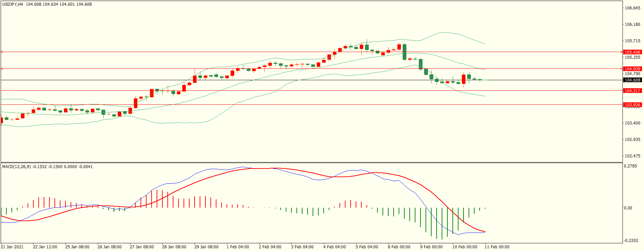Click the -0.2202 MACD scale value
644x251 pixels.
(631, 241)
